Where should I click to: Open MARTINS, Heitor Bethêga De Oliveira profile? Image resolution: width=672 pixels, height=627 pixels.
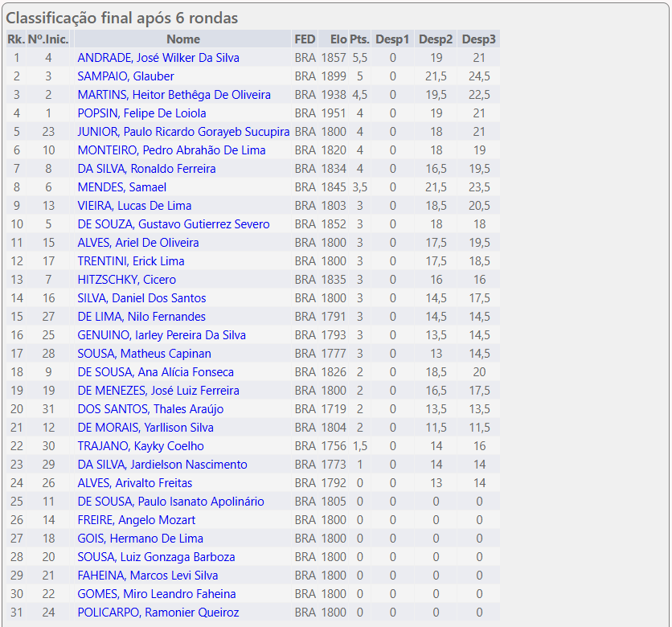[x=174, y=95]
